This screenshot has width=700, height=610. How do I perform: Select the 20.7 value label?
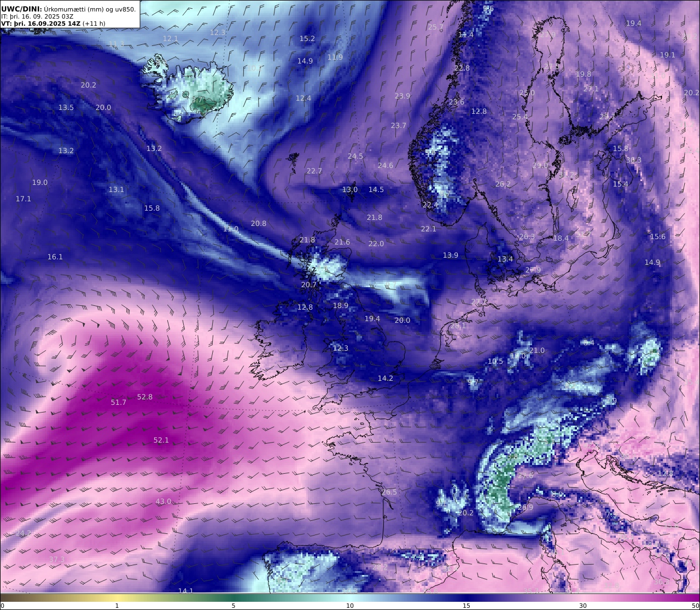[x=309, y=285]
